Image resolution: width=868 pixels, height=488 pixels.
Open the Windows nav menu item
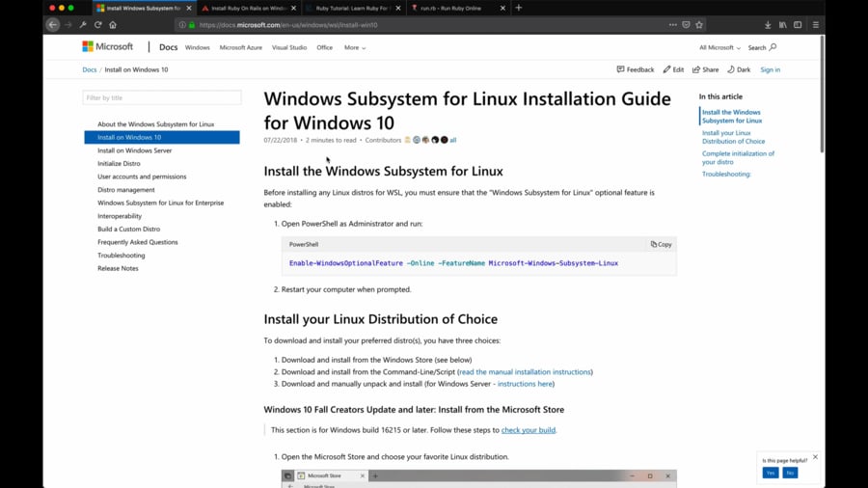coord(197,47)
